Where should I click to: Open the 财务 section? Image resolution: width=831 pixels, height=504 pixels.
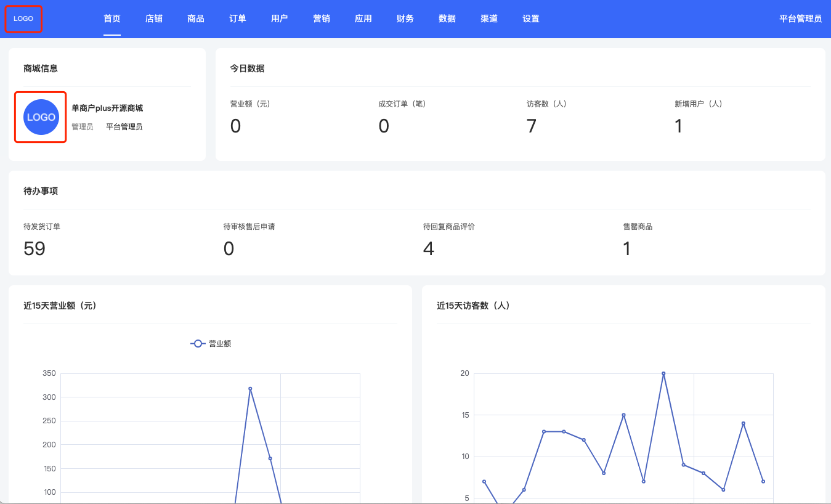(405, 18)
